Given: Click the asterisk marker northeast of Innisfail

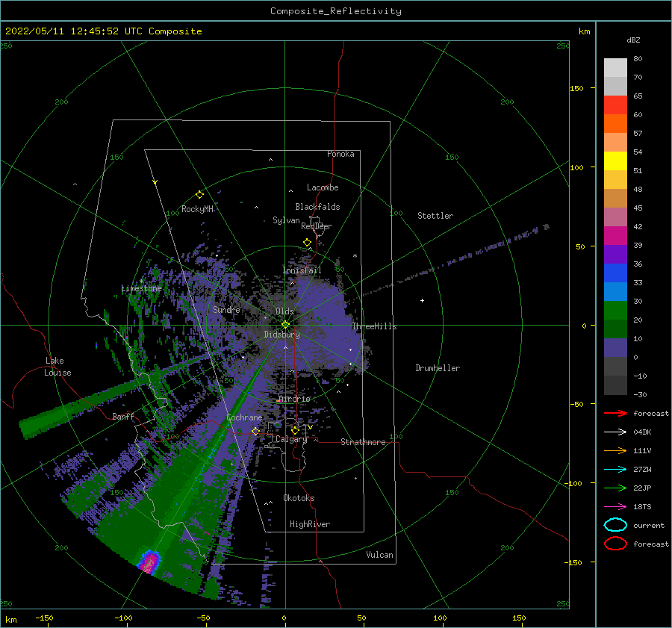Looking at the screenshot, I should click(x=355, y=256).
